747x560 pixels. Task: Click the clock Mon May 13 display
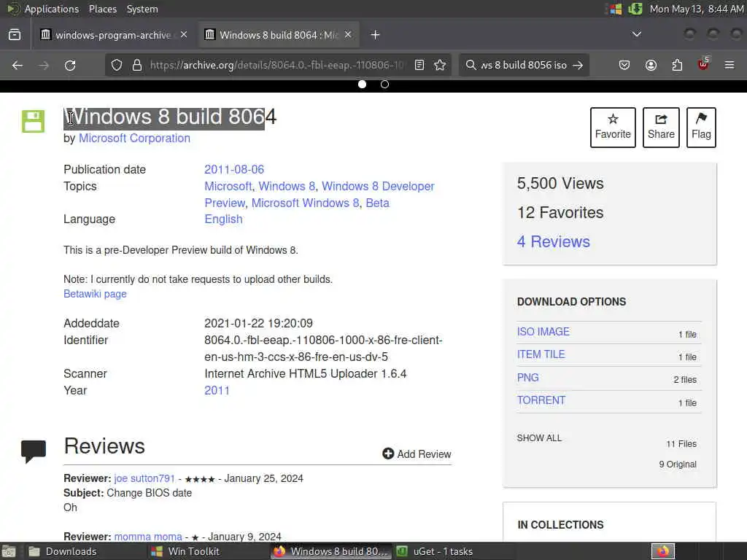tap(697, 9)
